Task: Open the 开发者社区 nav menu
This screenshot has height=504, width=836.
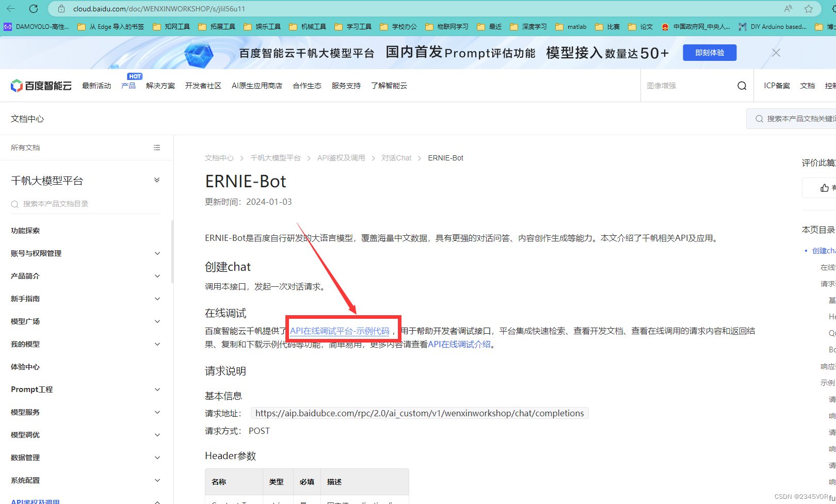Action: click(x=203, y=86)
